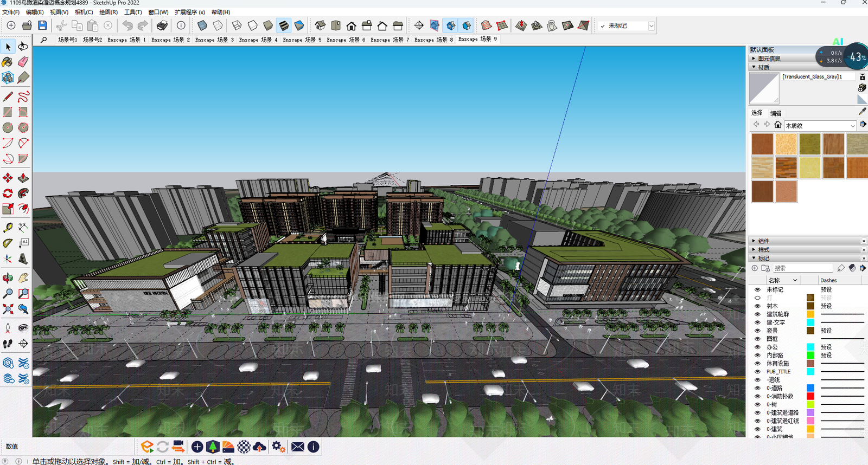Choose the Orbit tool
Image resolution: width=868 pixels, height=465 pixels.
pyautogui.click(x=8, y=278)
